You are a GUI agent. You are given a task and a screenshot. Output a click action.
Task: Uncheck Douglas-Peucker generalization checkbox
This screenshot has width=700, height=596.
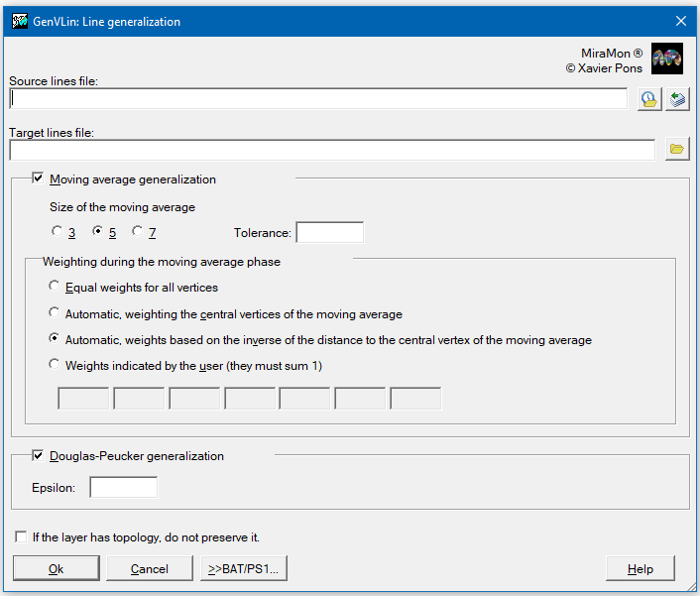[x=38, y=455]
